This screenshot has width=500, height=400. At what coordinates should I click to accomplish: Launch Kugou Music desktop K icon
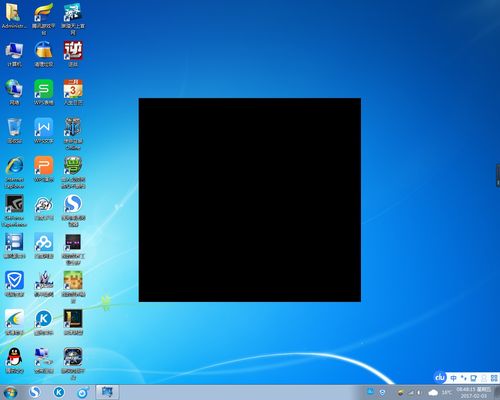pos(44,319)
